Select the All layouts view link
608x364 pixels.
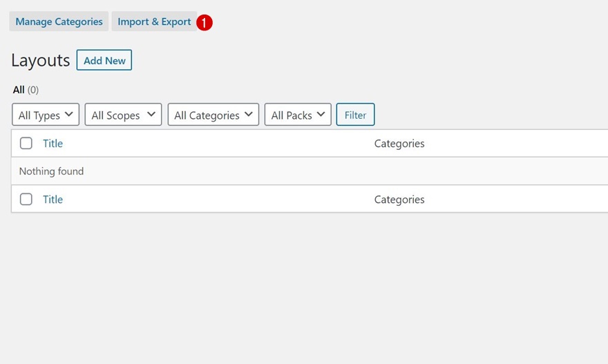click(19, 90)
